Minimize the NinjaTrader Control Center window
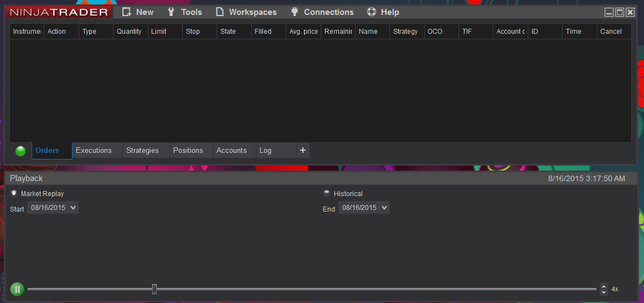This screenshot has height=303, width=644. pyautogui.click(x=609, y=12)
